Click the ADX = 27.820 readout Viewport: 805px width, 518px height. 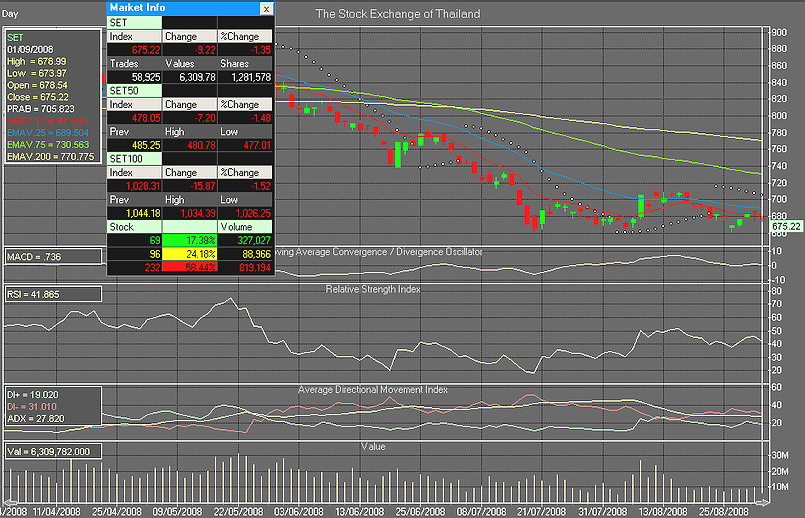point(35,418)
